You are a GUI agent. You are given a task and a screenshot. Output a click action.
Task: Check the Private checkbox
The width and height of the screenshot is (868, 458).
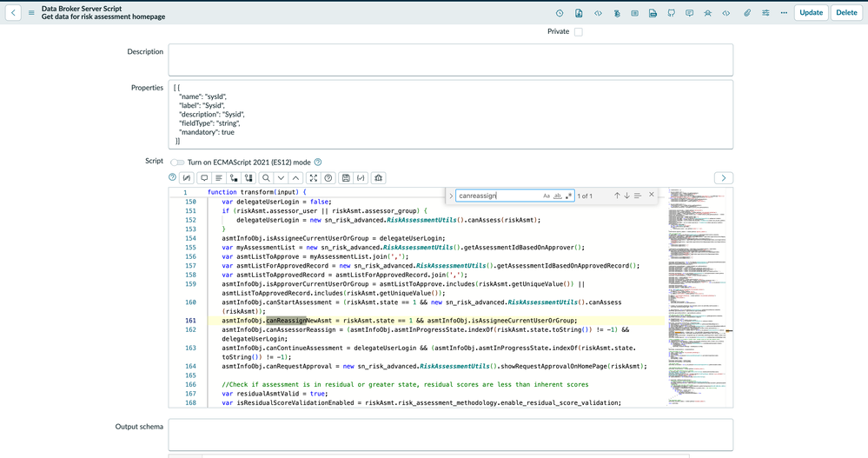(x=579, y=31)
